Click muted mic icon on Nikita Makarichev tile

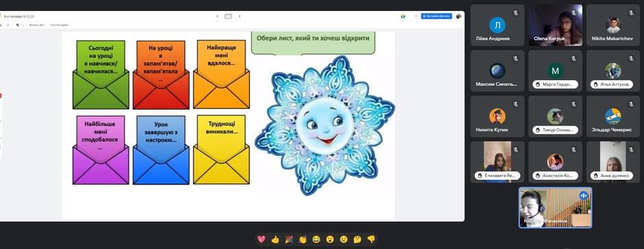(x=631, y=13)
